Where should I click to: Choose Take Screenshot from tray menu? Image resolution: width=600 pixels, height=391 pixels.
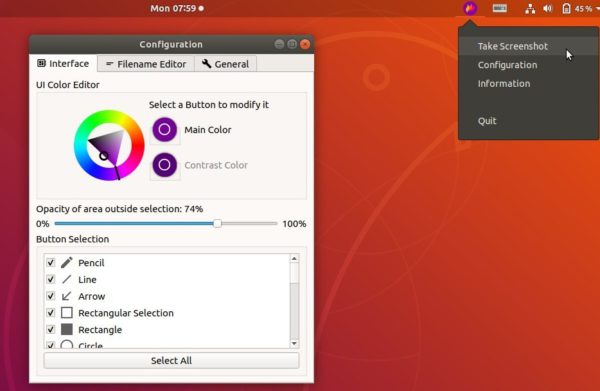click(x=528, y=46)
